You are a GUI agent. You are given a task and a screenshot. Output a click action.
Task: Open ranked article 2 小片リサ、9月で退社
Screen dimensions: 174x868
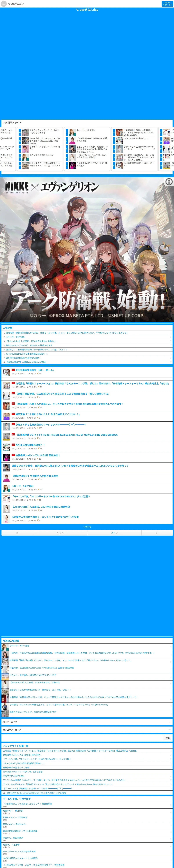87,337
